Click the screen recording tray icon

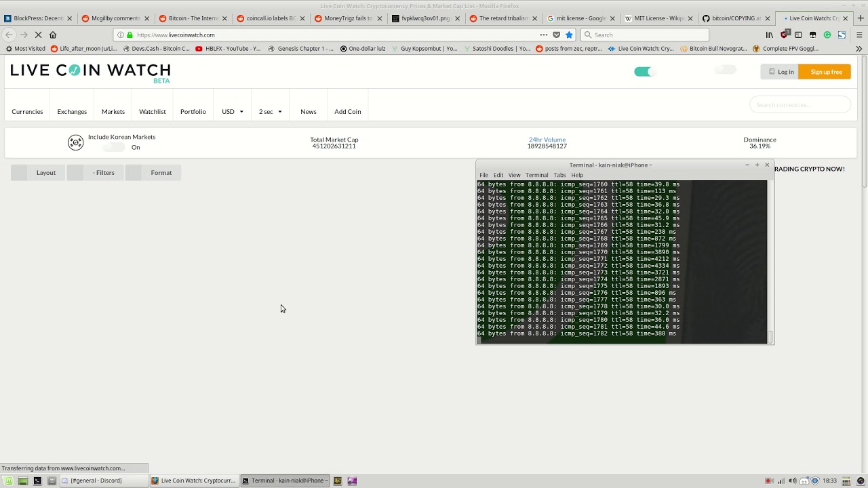(x=768, y=481)
